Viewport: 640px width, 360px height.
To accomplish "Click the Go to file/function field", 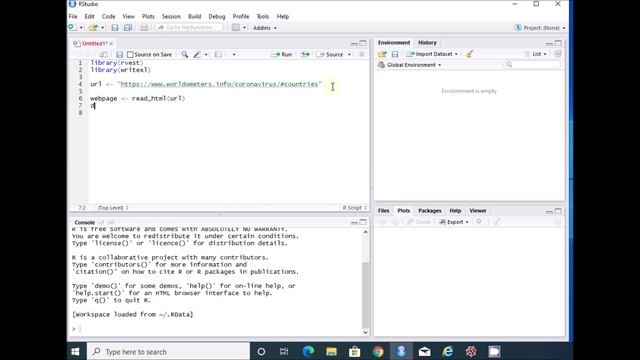I will pos(189,27).
